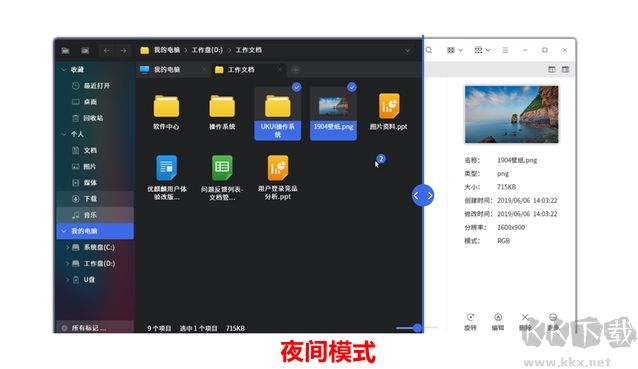Click the blue day-night comparison handle
Image resolution: width=638 pixels, height=369 pixels.
(423, 196)
